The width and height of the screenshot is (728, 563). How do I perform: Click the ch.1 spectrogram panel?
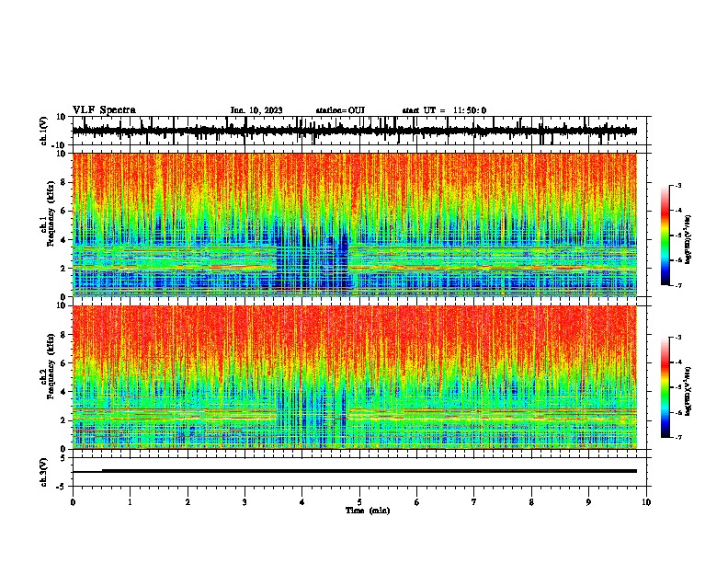355,224
